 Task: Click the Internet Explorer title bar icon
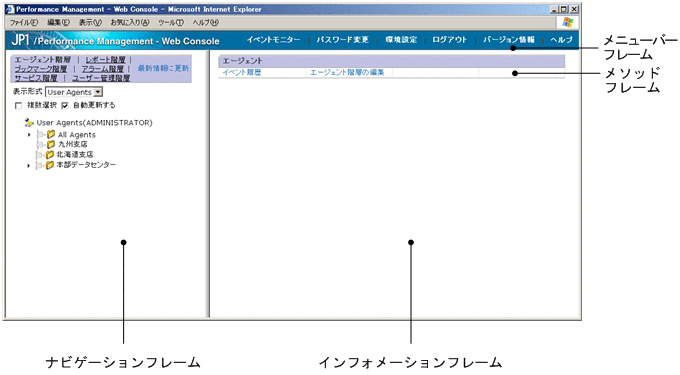(x=10, y=9)
